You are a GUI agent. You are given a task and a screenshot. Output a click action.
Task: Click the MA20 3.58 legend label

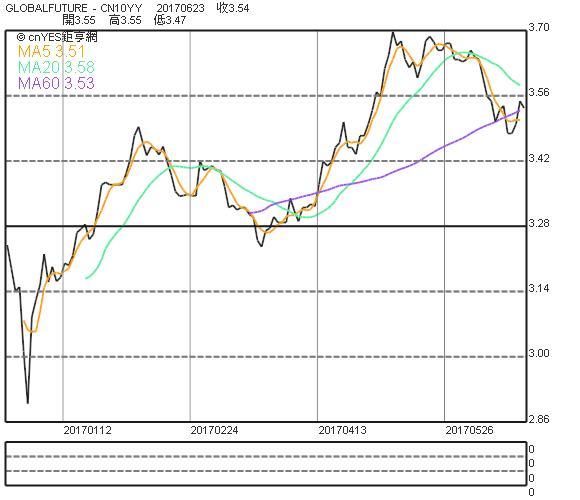point(56,67)
